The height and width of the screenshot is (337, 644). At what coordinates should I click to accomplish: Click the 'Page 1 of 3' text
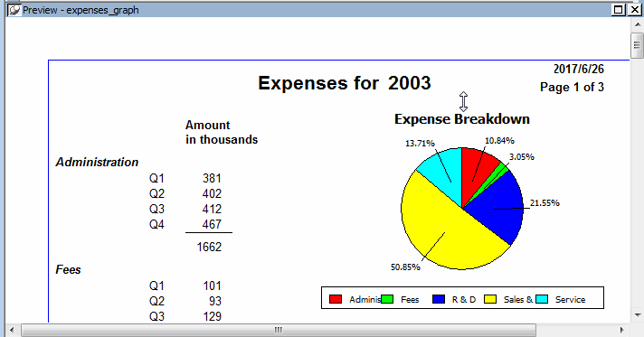572,87
